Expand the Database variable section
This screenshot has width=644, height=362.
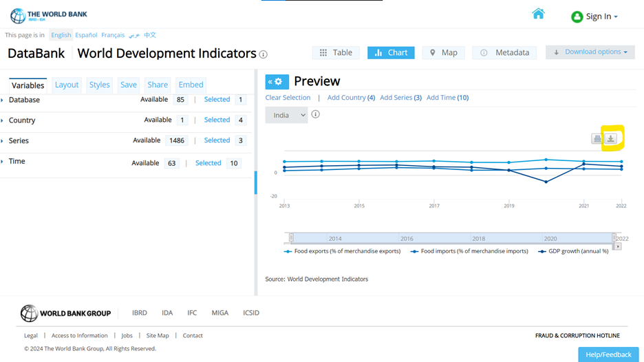tap(24, 100)
